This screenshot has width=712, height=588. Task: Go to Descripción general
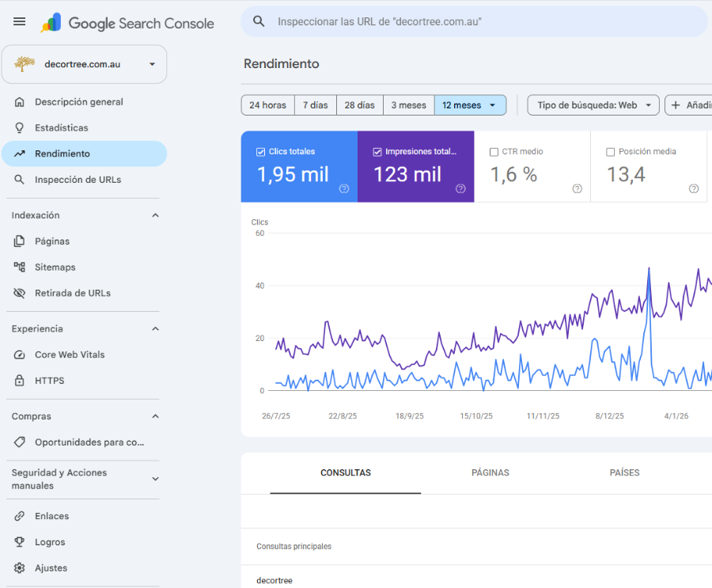85,102
